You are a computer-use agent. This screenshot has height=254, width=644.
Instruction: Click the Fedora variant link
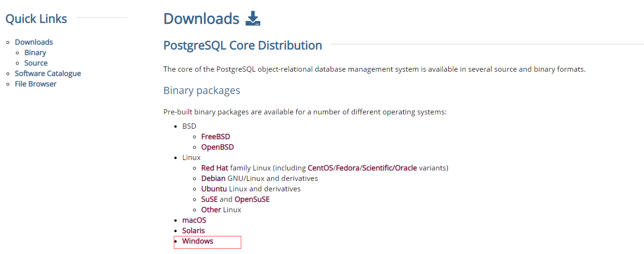point(348,168)
